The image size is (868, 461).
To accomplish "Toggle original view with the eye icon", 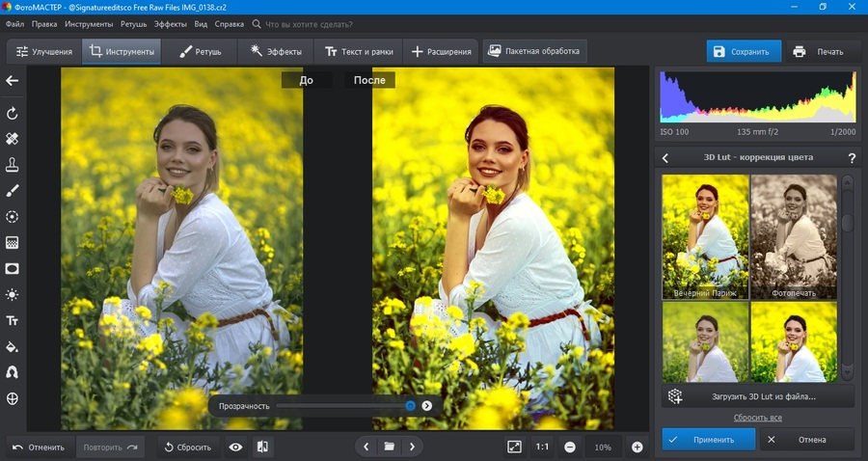I will point(236,447).
